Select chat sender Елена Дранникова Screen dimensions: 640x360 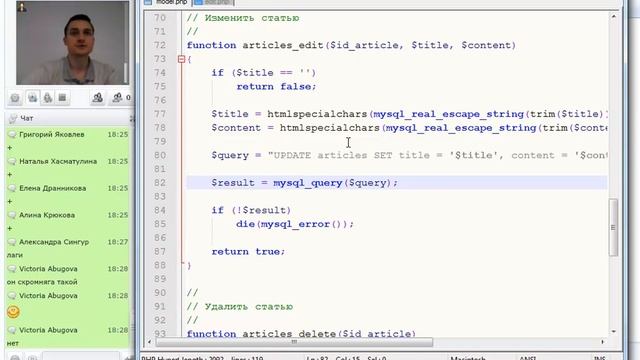pos(53,188)
